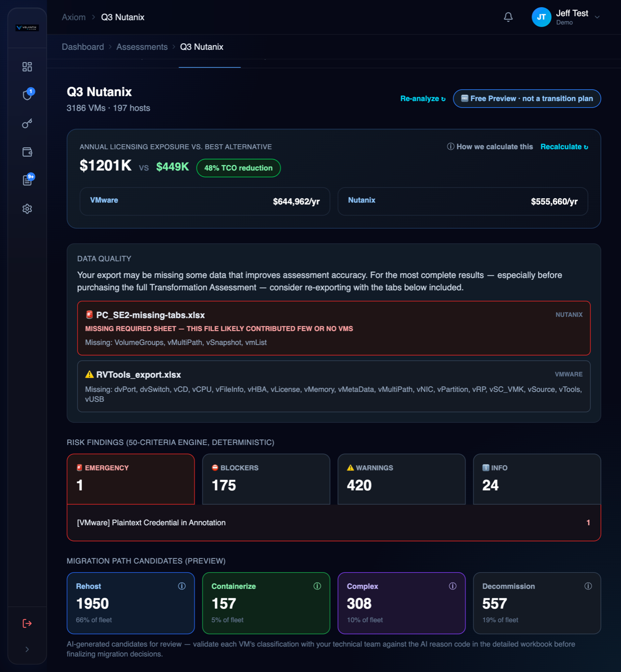Click the JT user avatar
The height and width of the screenshot is (672, 621).
tap(541, 17)
